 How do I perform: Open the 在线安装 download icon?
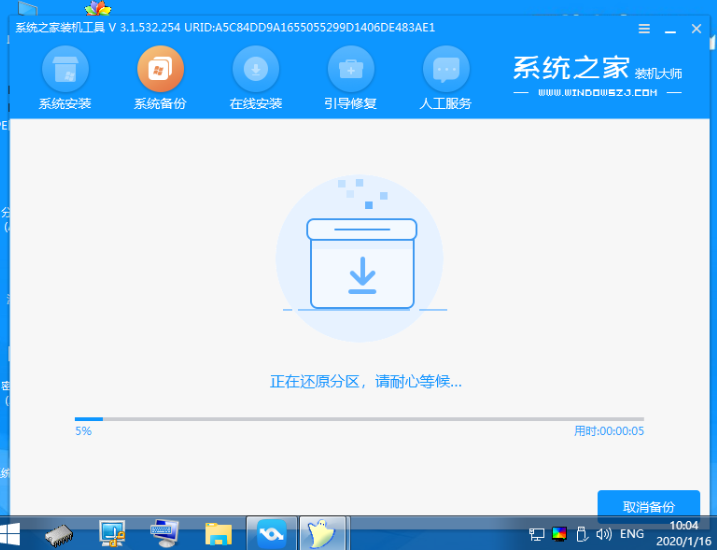pyautogui.click(x=256, y=69)
